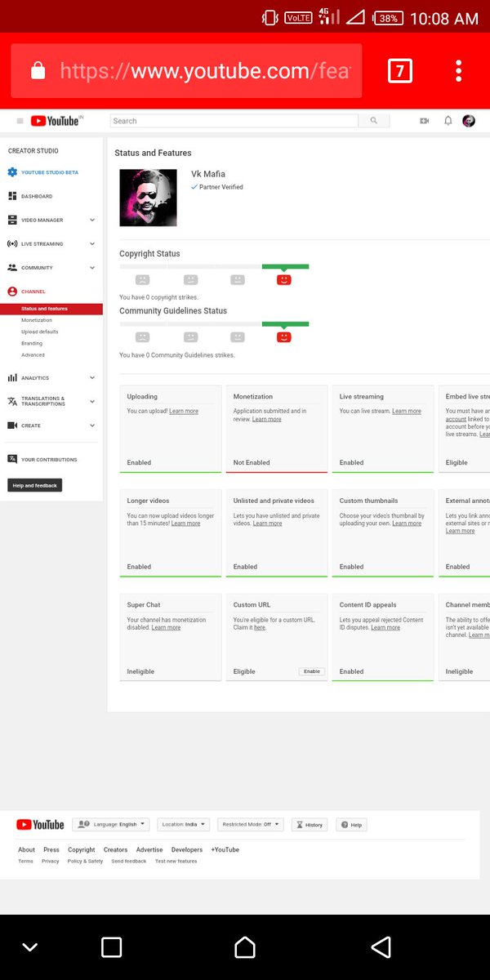Click the red smiley under Community Guidelines Status
Viewport: 490px width, 980px height.
coord(284,336)
